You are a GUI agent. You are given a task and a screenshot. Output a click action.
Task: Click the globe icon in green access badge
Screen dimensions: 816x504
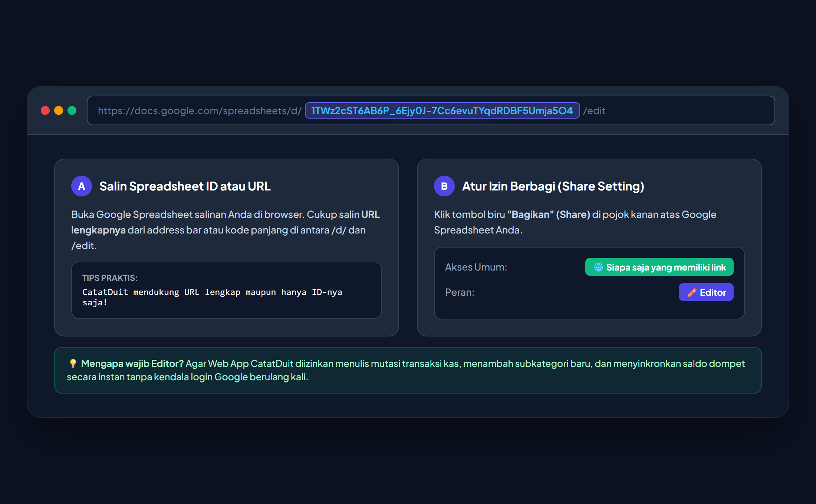tap(598, 267)
